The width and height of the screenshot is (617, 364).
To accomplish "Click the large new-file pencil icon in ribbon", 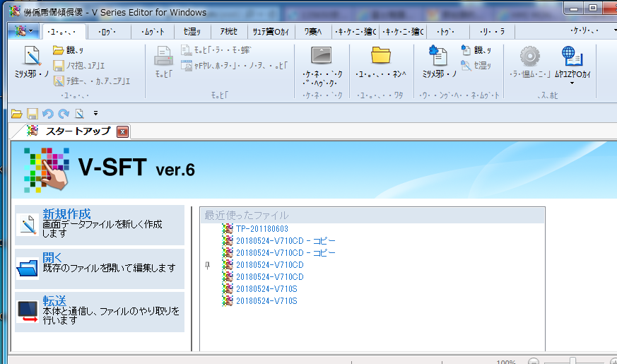I will click(32, 56).
